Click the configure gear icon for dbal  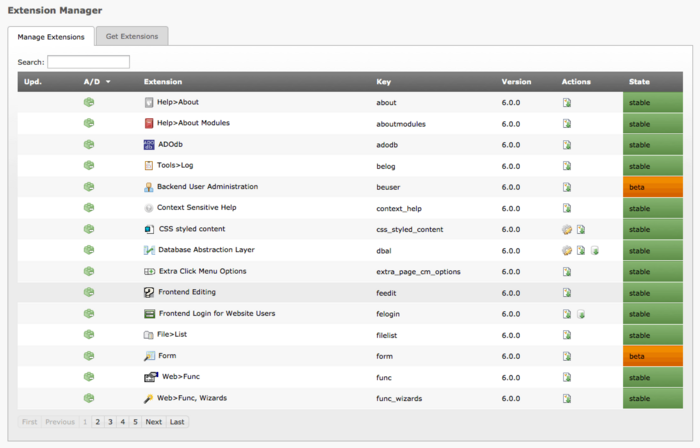tap(567, 250)
